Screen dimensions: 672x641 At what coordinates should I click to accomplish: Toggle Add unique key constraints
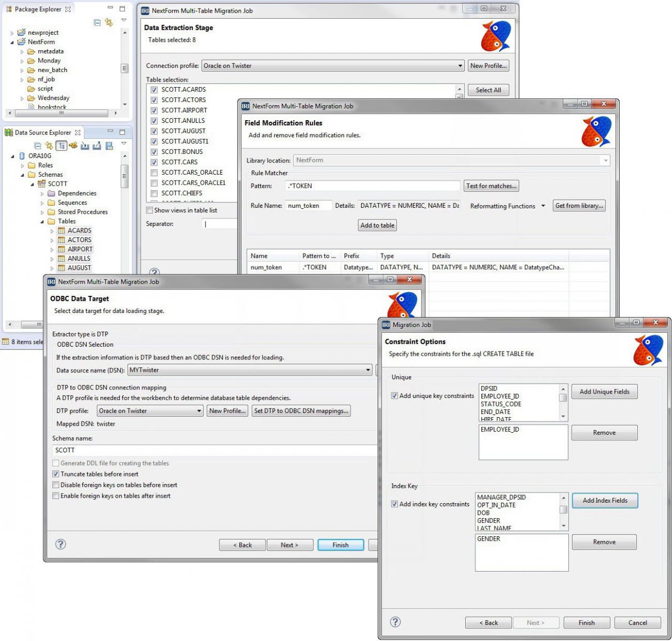[x=395, y=396]
